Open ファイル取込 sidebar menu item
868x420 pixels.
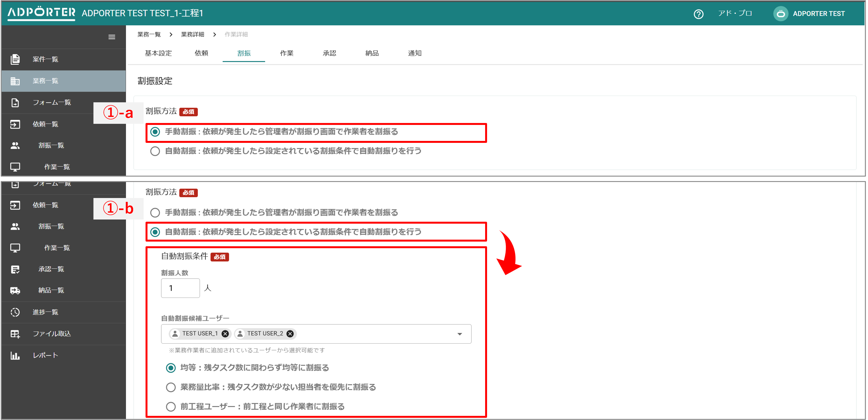click(x=64, y=334)
